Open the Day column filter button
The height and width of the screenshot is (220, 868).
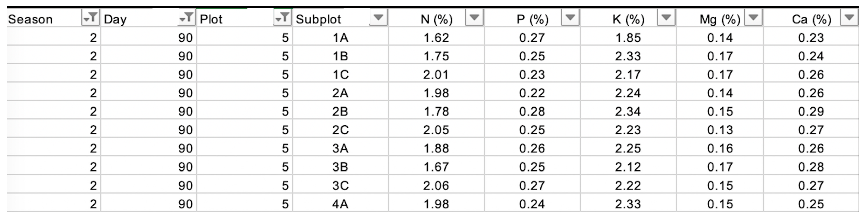pyautogui.click(x=186, y=17)
